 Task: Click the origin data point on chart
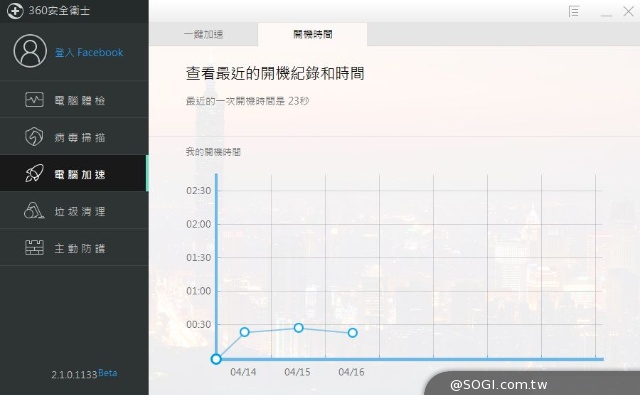[x=216, y=359]
